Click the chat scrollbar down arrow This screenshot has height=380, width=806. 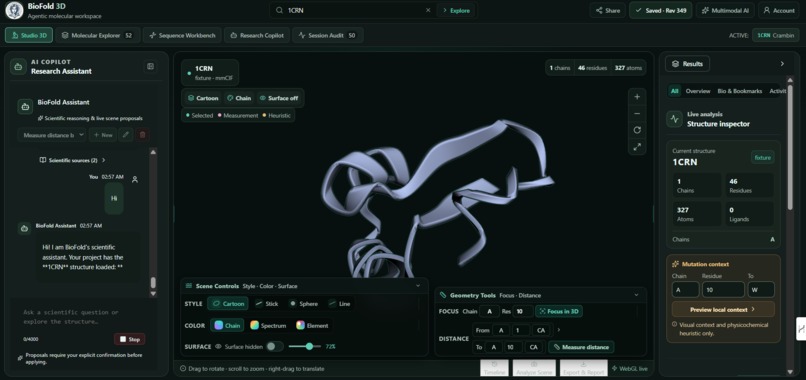tap(153, 294)
